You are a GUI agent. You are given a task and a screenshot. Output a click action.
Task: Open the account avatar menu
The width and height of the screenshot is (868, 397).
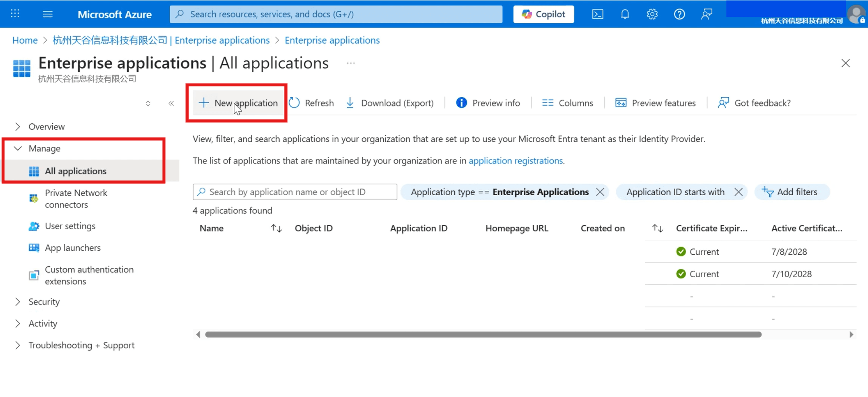pos(856,14)
